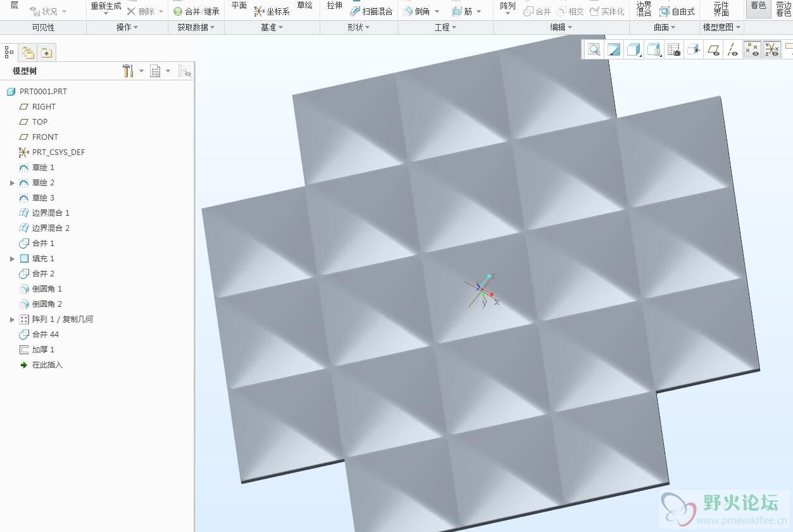Expand the model tree settings dropdown arrow
The height and width of the screenshot is (532, 793).
[141, 71]
